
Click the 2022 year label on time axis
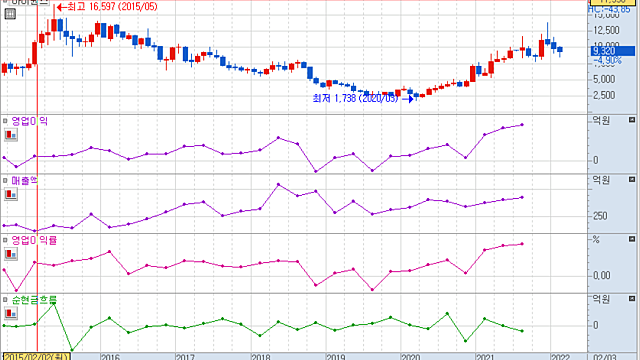point(560,357)
